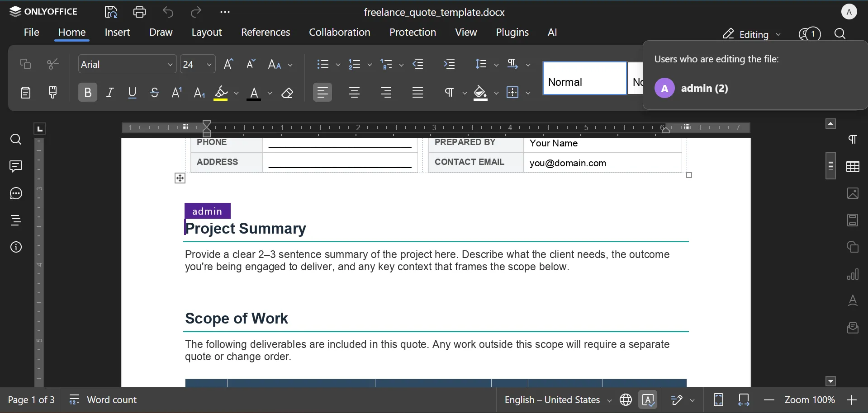Paste clipboard content with paste icon
The width and height of the screenshot is (868, 413).
tap(25, 93)
